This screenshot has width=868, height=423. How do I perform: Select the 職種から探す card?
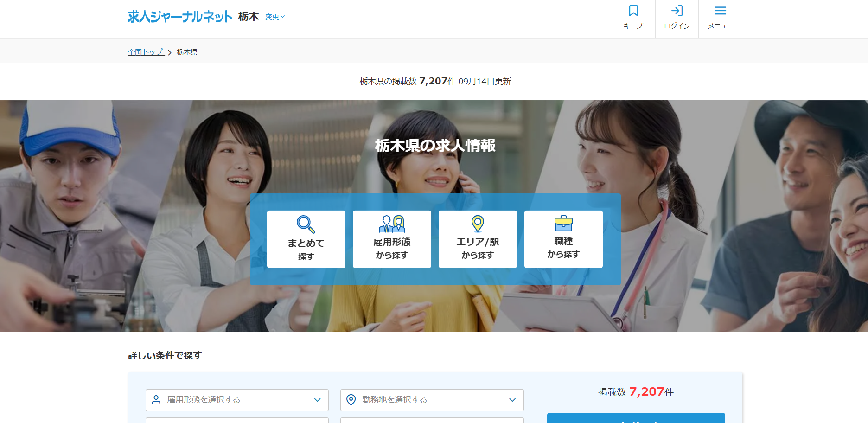pyautogui.click(x=563, y=239)
